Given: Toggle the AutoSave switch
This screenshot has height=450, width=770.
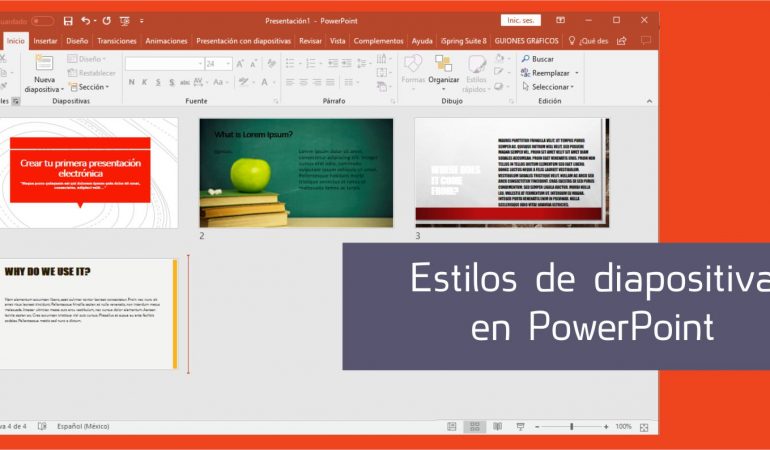Looking at the screenshot, I should (x=42, y=21).
